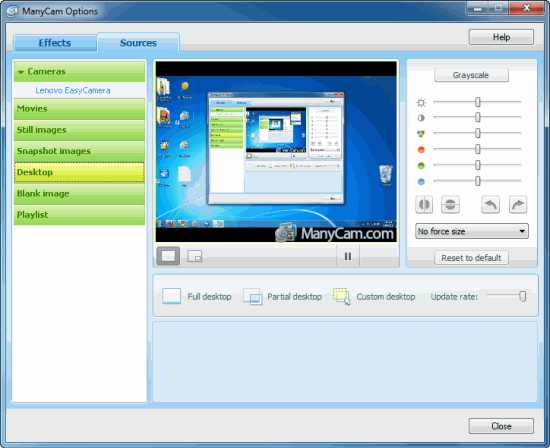
Task: Open the No force size dropdown
Action: (x=472, y=231)
